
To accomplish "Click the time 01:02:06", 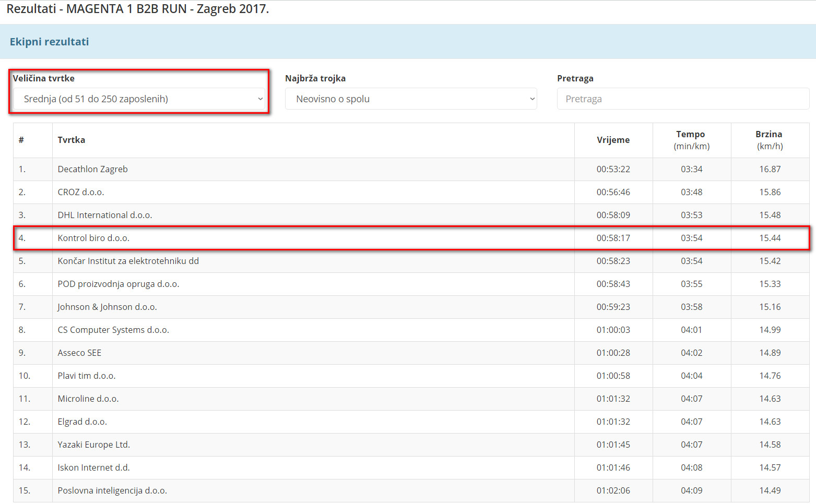I will [613, 490].
